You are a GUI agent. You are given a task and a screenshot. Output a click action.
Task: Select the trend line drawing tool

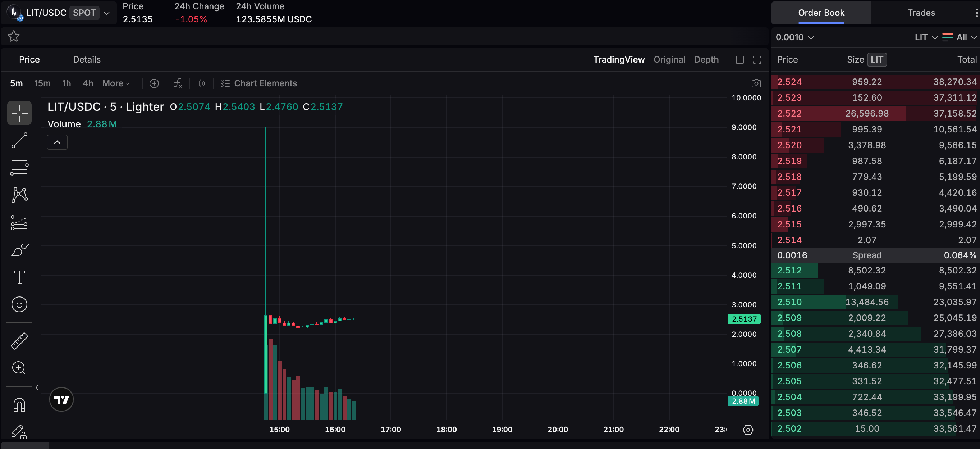click(x=19, y=140)
